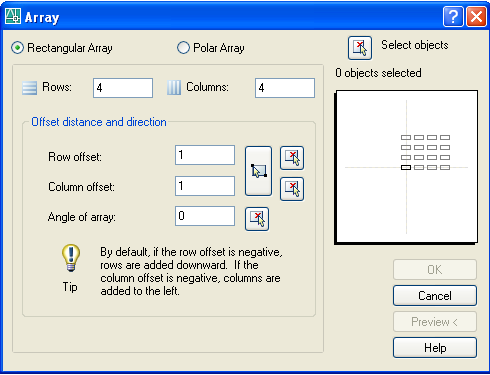Click the Cancel button
The width and height of the screenshot is (490, 375).
pyautogui.click(x=435, y=296)
